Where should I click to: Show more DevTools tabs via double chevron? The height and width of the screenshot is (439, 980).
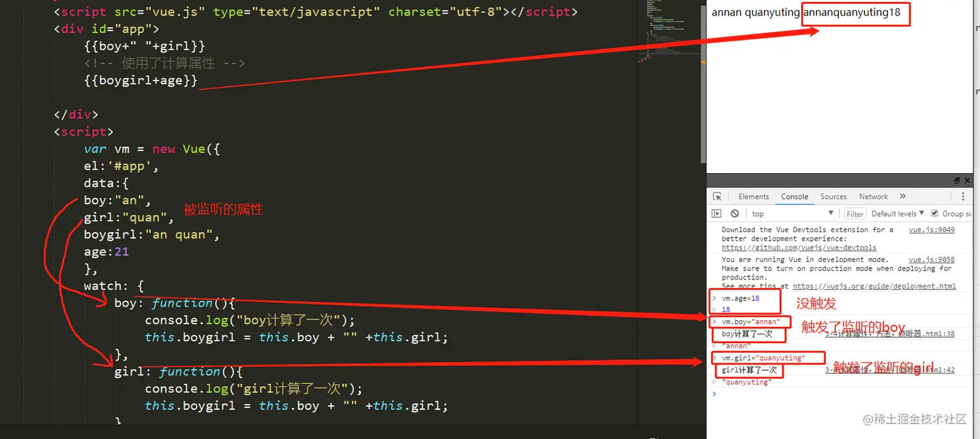point(903,196)
